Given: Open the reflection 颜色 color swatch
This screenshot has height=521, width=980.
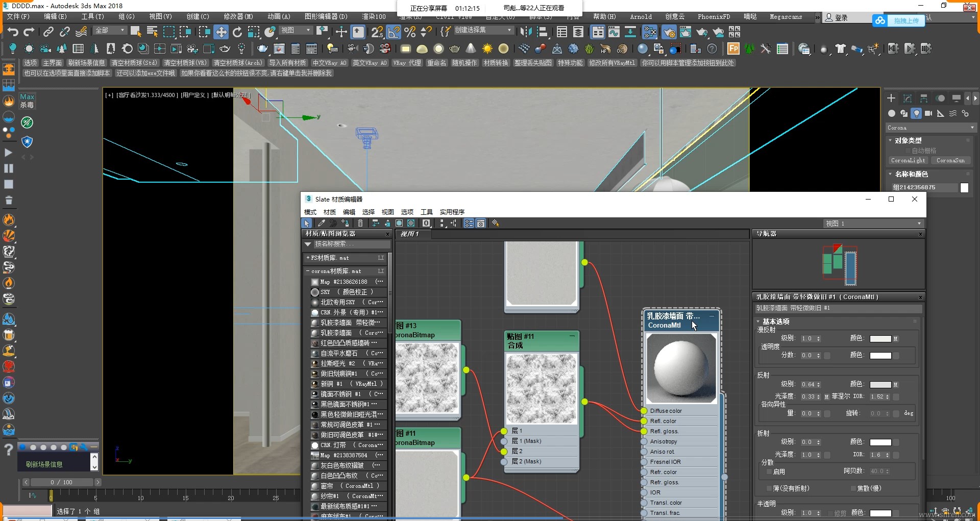Looking at the screenshot, I should tap(880, 385).
